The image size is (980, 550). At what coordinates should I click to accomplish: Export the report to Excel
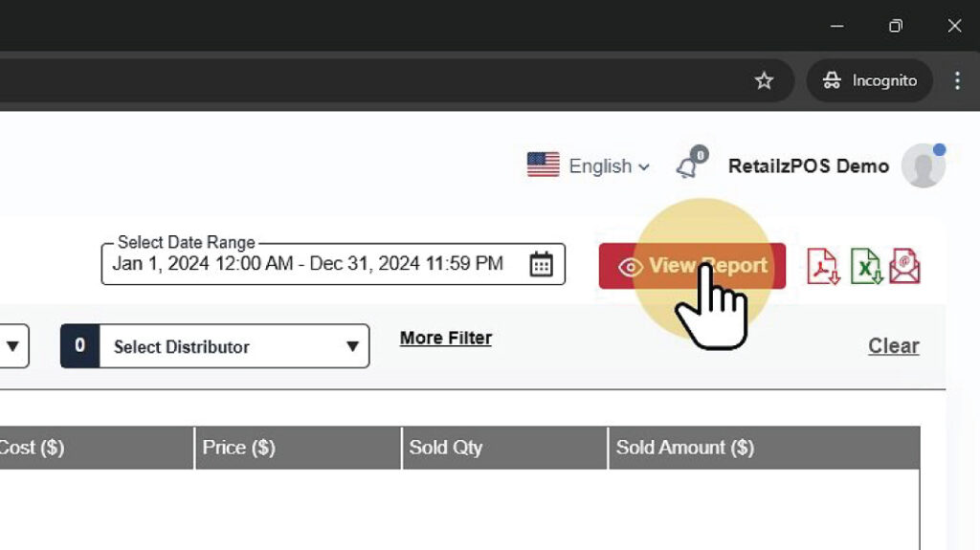pyautogui.click(x=865, y=266)
